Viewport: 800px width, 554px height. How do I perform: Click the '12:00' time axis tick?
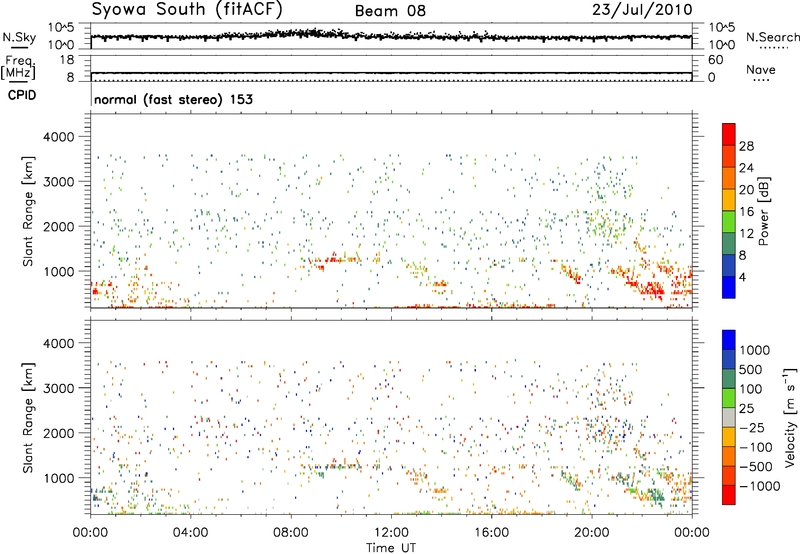(391, 532)
